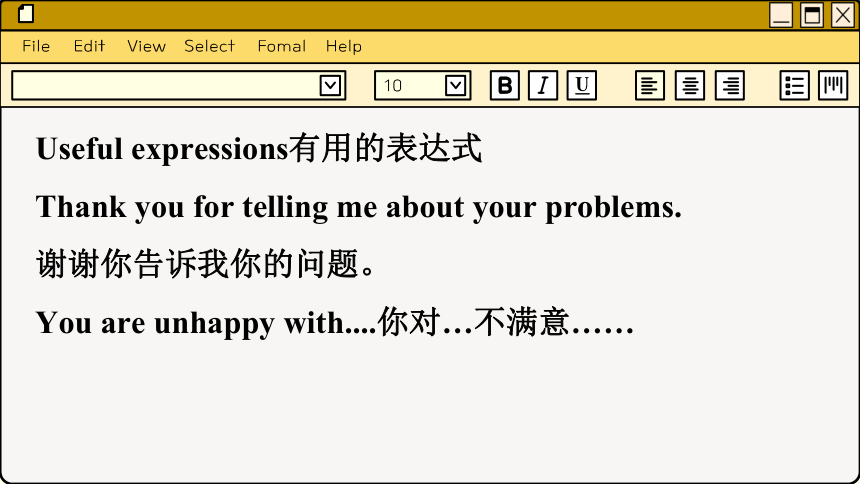Open the Select menu
This screenshot has width=860, height=484.
210,46
